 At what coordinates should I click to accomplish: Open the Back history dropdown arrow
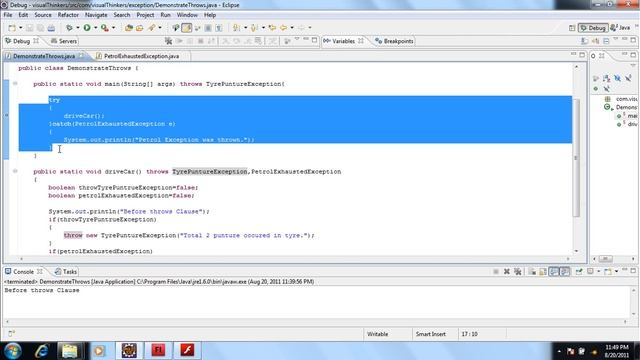pyautogui.click(x=292, y=28)
